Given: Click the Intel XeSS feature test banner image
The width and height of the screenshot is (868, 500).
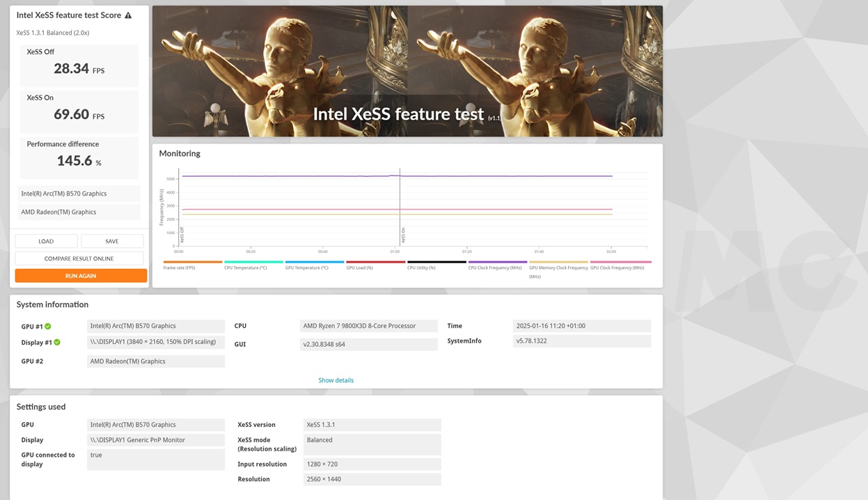Looking at the screenshot, I should click(407, 71).
